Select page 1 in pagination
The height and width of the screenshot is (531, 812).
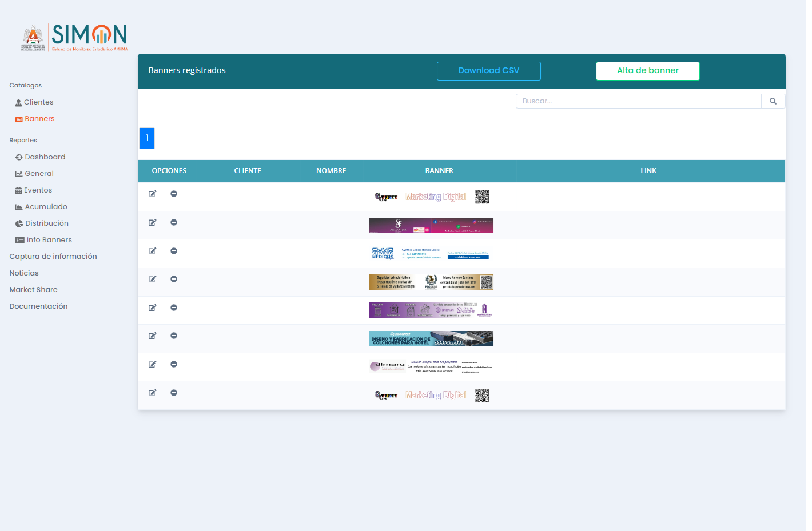pyautogui.click(x=147, y=138)
